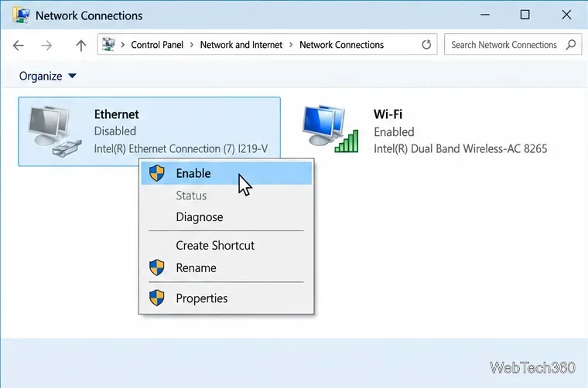Screen dimensions: 588x388
Task: Click the Back navigation arrow
Action: click(x=18, y=46)
